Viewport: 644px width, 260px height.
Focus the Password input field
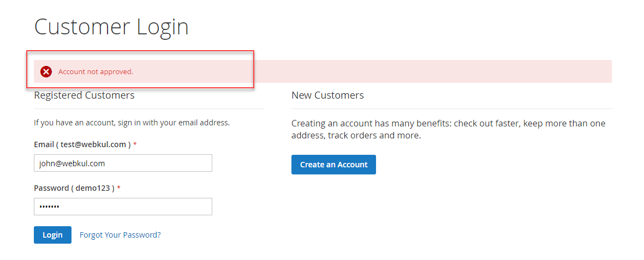click(123, 207)
